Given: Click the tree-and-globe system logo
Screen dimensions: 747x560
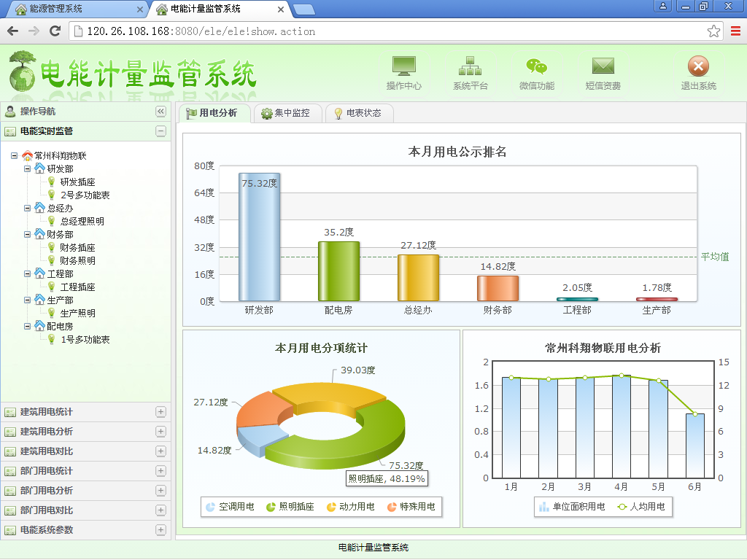Looking at the screenshot, I should (x=22, y=71).
